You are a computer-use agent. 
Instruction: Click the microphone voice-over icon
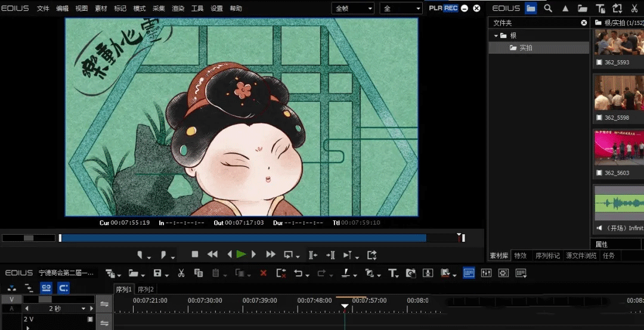428,273
